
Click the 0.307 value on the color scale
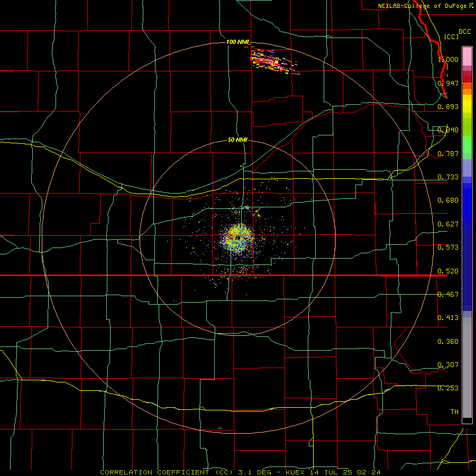point(448,364)
